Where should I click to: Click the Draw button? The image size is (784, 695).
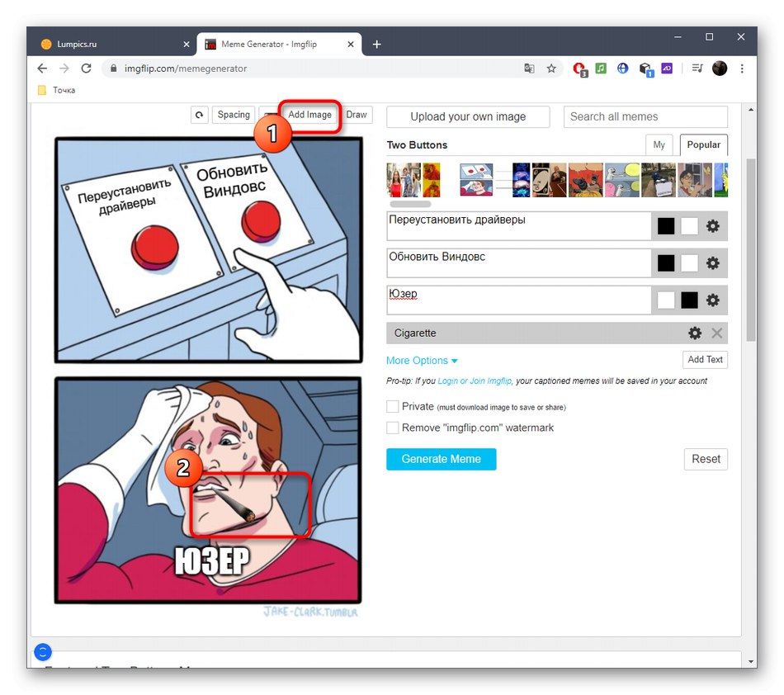click(x=357, y=115)
